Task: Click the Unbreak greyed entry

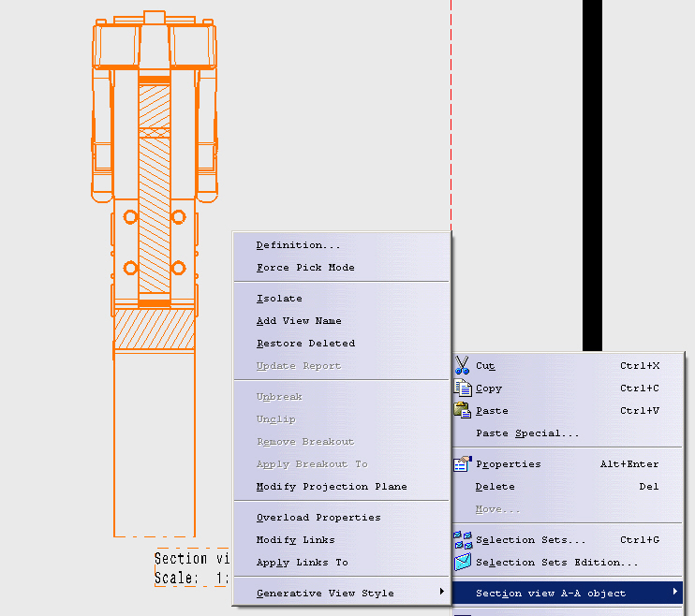Action: pyautogui.click(x=279, y=397)
